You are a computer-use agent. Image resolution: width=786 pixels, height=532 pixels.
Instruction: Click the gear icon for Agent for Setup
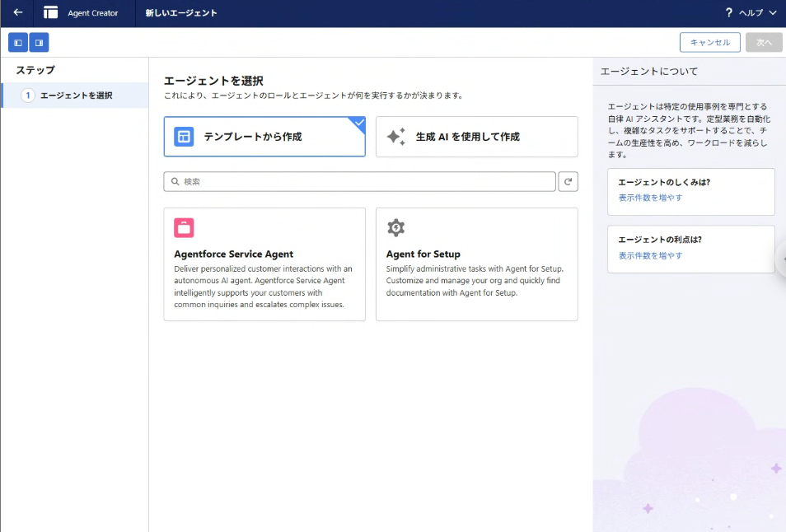(396, 227)
